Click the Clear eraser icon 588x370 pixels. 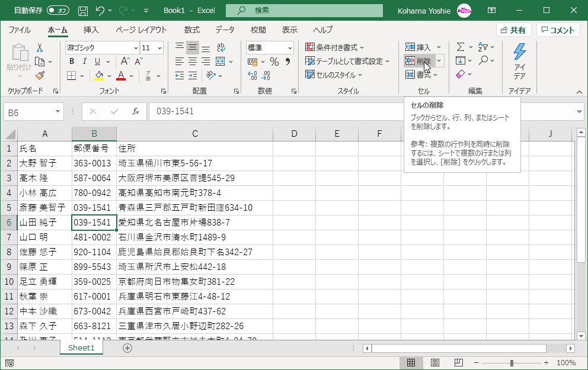point(461,74)
